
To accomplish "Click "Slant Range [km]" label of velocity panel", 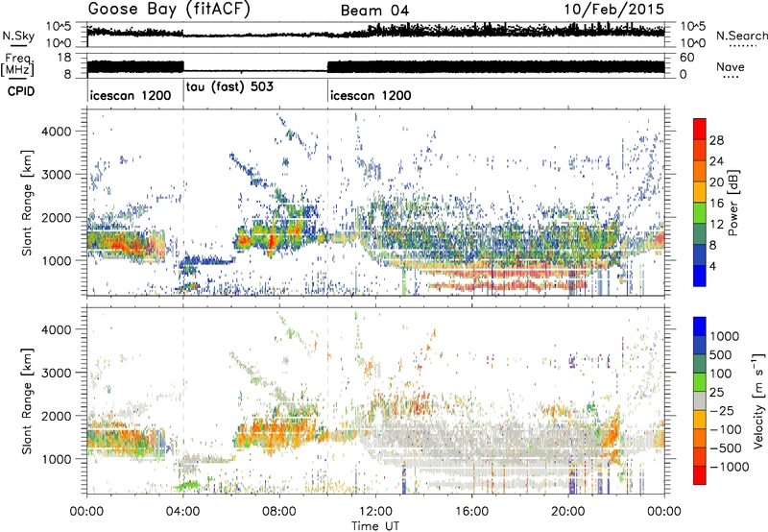I will (x=27, y=400).
